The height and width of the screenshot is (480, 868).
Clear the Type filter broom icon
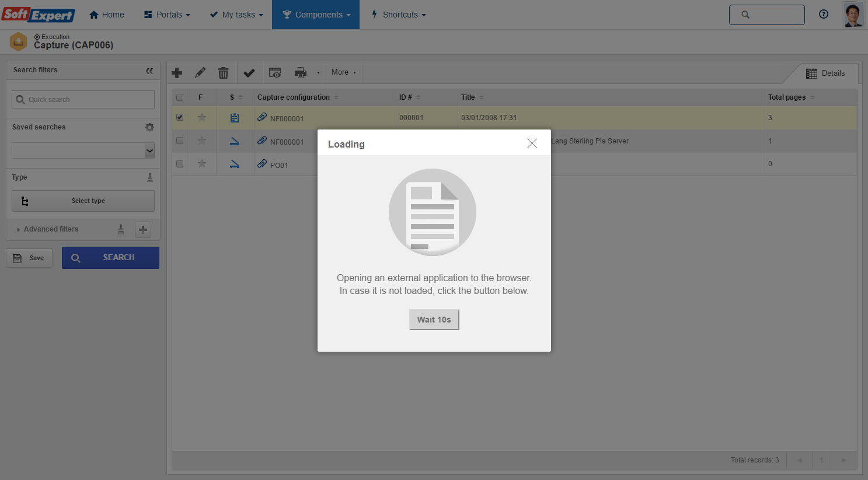pos(150,177)
